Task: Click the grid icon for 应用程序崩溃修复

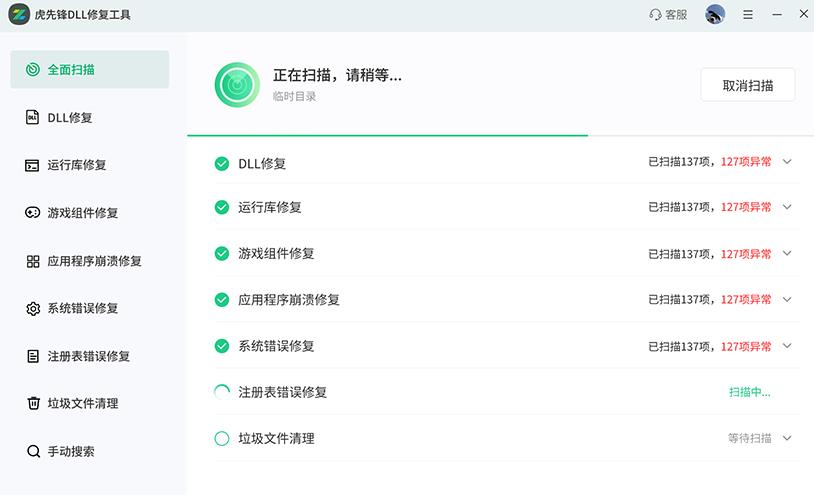Action: coord(32,261)
